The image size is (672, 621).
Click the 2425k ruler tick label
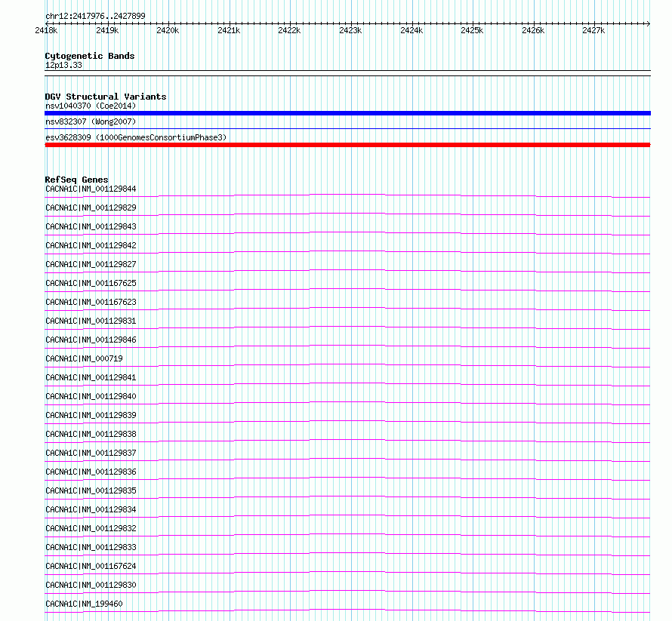472,30
